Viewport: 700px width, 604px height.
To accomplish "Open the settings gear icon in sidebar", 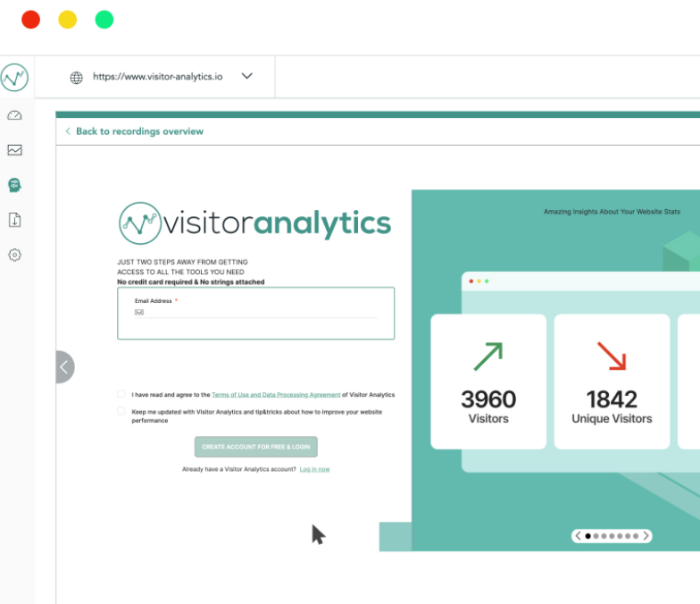I will point(14,255).
